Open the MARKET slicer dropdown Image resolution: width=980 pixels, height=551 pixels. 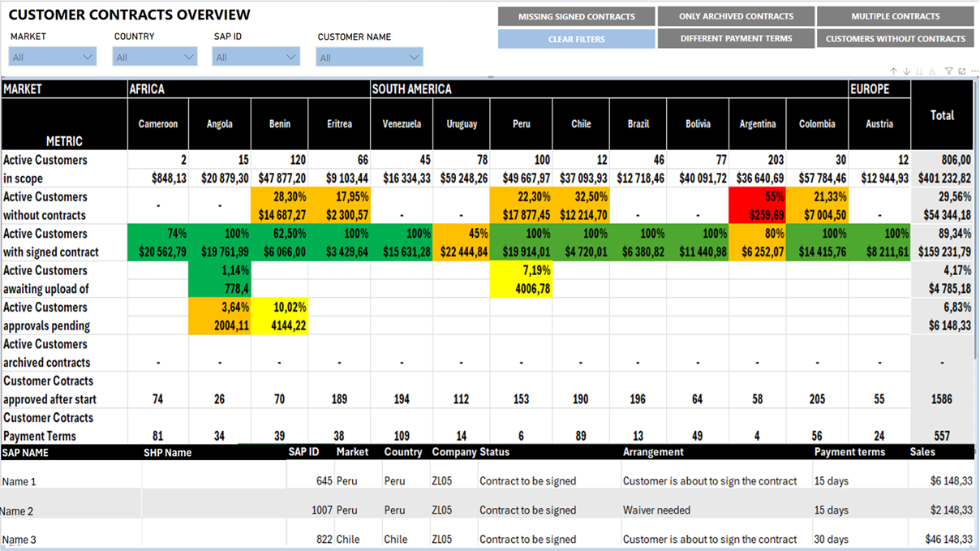pyautogui.click(x=53, y=57)
